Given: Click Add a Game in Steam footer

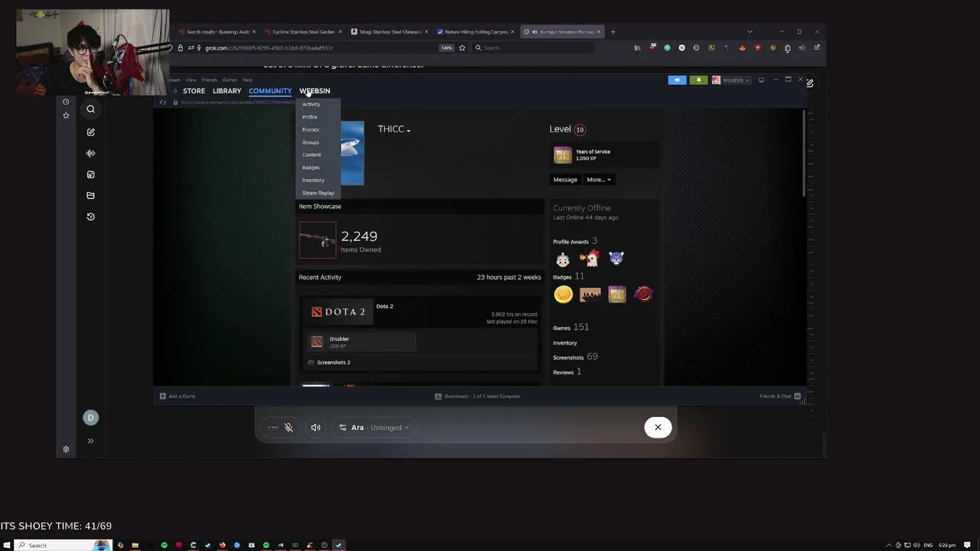Looking at the screenshot, I should pyautogui.click(x=178, y=396).
